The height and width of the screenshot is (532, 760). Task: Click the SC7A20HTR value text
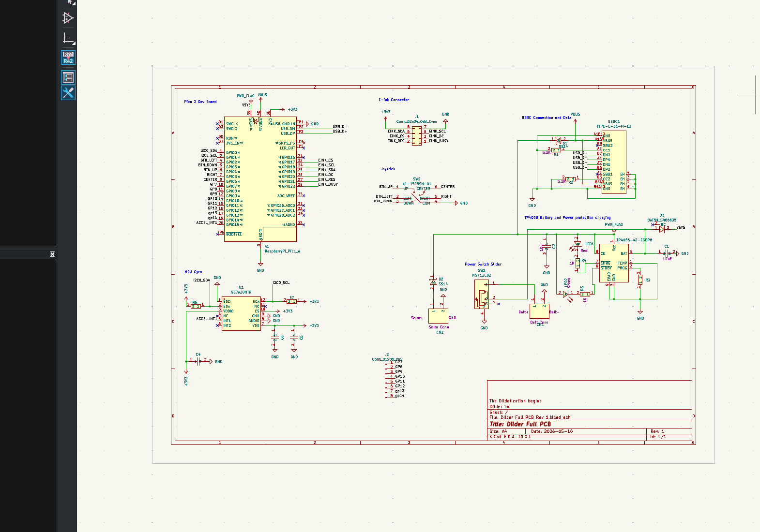point(241,292)
